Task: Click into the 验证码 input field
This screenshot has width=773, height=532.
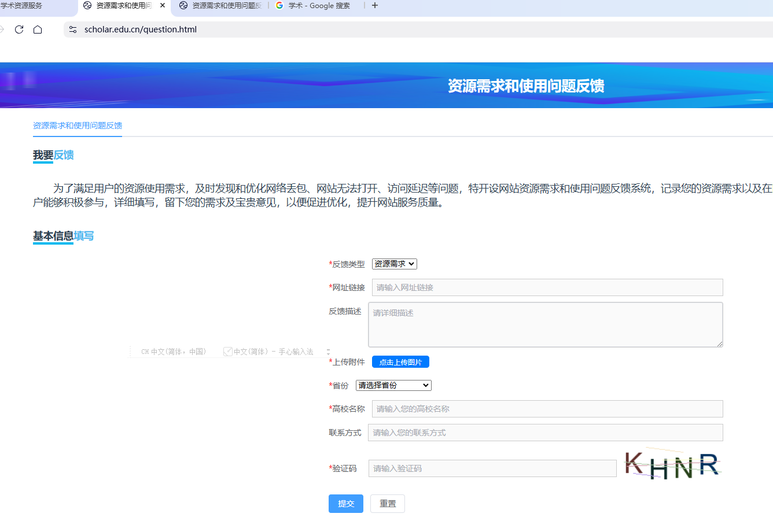Action: click(x=492, y=468)
